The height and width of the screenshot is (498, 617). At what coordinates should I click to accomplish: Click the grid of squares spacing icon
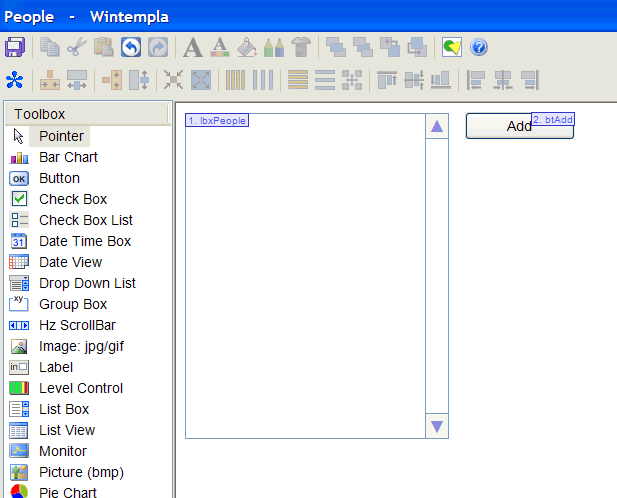352,80
